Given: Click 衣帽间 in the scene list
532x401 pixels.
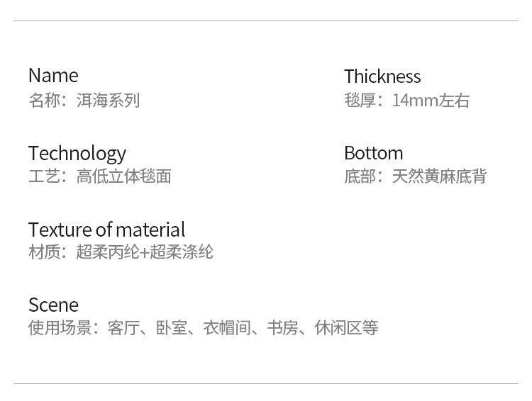Looking at the screenshot, I should tap(226, 328).
